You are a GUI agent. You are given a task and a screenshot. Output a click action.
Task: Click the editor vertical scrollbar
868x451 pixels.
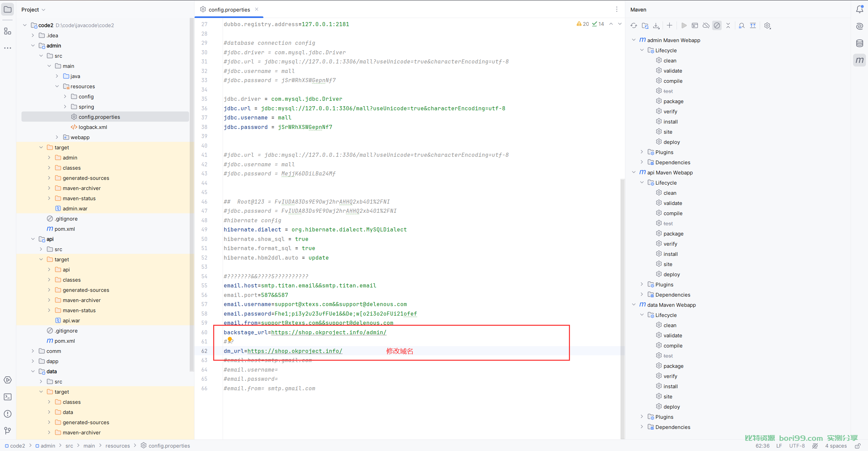click(x=622, y=309)
